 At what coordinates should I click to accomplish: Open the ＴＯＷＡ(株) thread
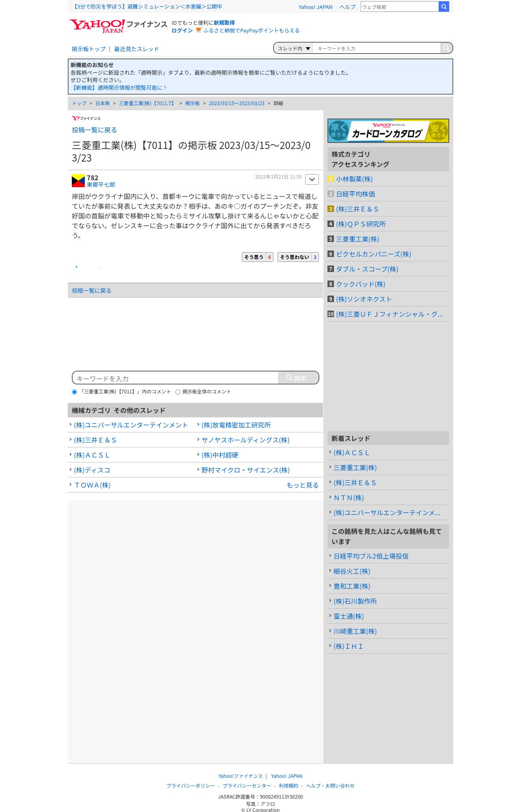click(x=92, y=485)
